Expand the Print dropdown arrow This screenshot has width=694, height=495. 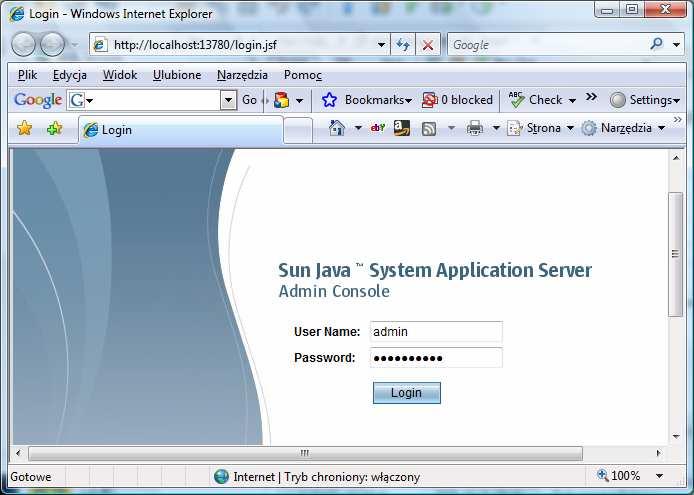click(x=496, y=128)
